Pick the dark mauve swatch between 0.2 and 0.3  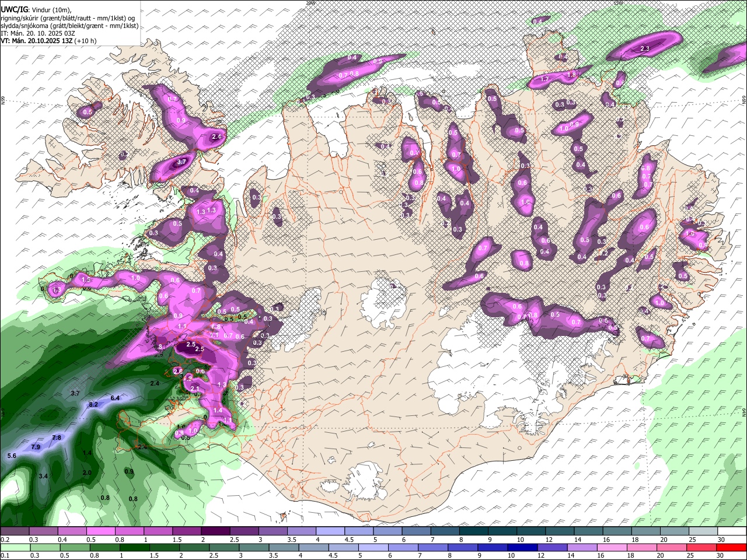point(15,531)
